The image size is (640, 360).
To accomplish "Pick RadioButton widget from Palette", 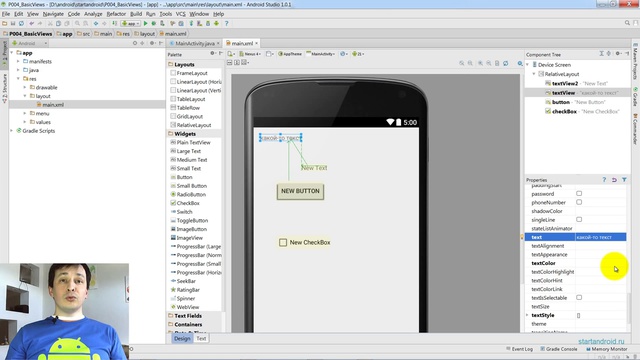I will point(191,194).
